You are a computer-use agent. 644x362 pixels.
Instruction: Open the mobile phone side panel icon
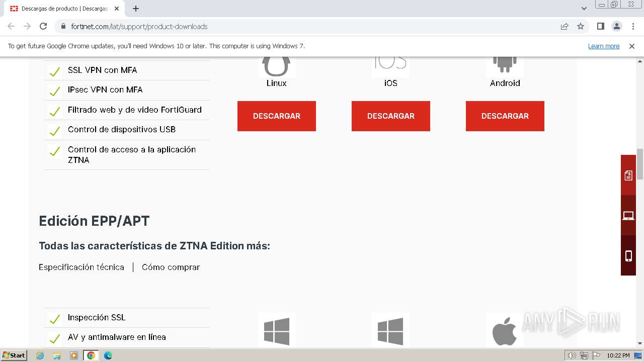pos(628,255)
